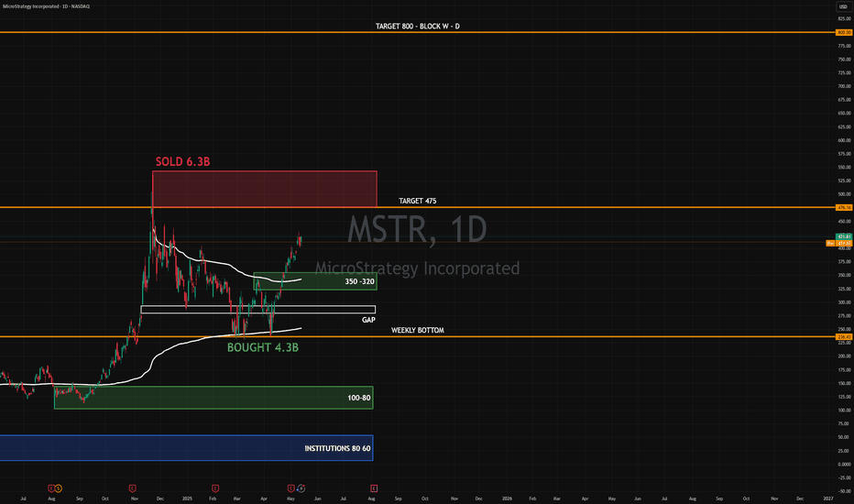The image size is (854, 504).
Task: Click the green current price tag
Action: [844, 237]
